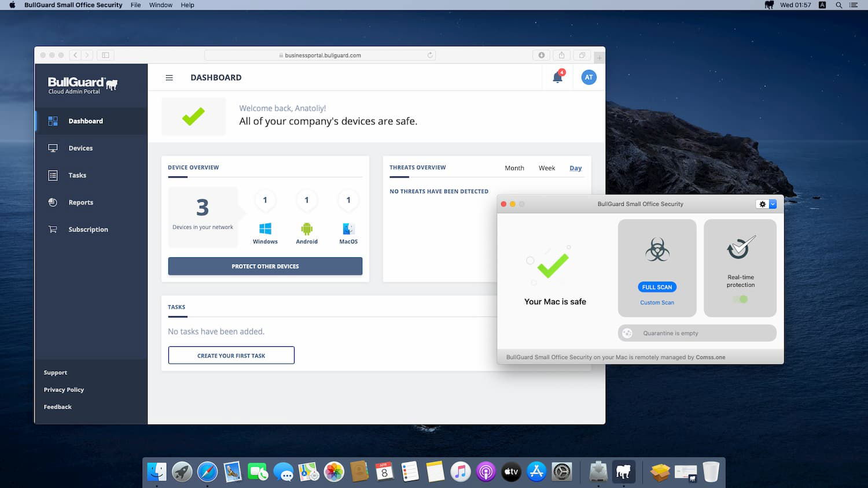The width and height of the screenshot is (868, 488).
Task: Click the Comss.one manager name
Action: coord(711,357)
